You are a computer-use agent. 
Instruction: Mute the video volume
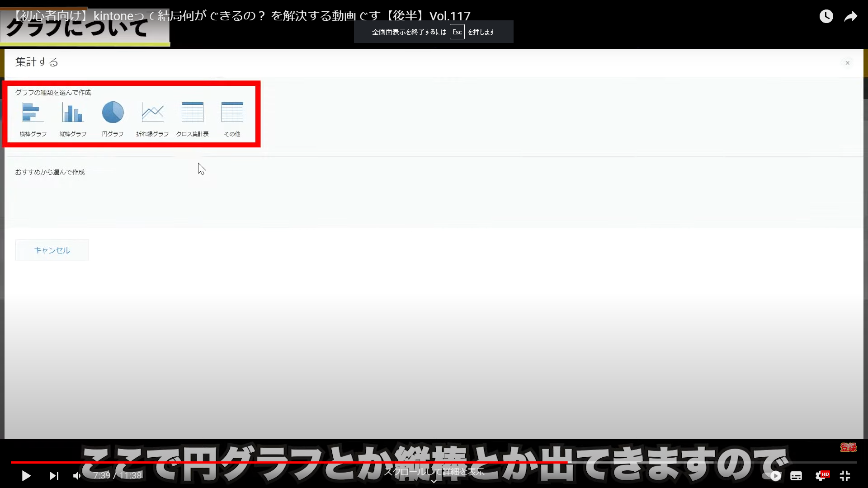pyautogui.click(x=77, y=476)
